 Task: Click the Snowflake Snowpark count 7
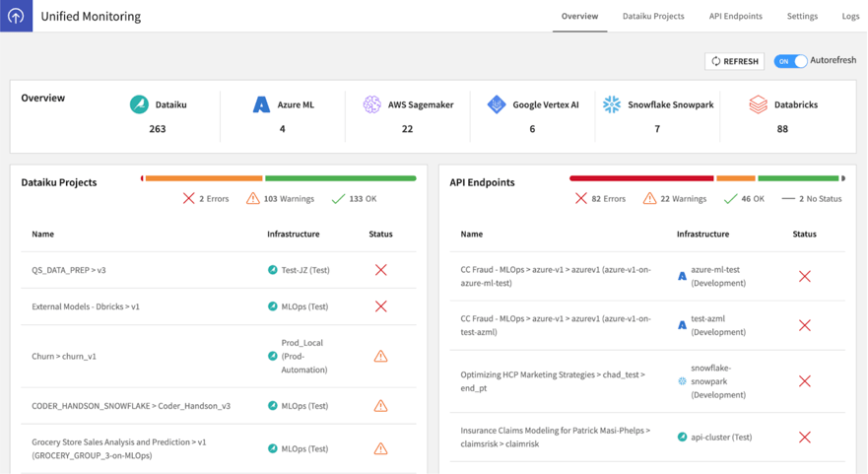(657, 128)
